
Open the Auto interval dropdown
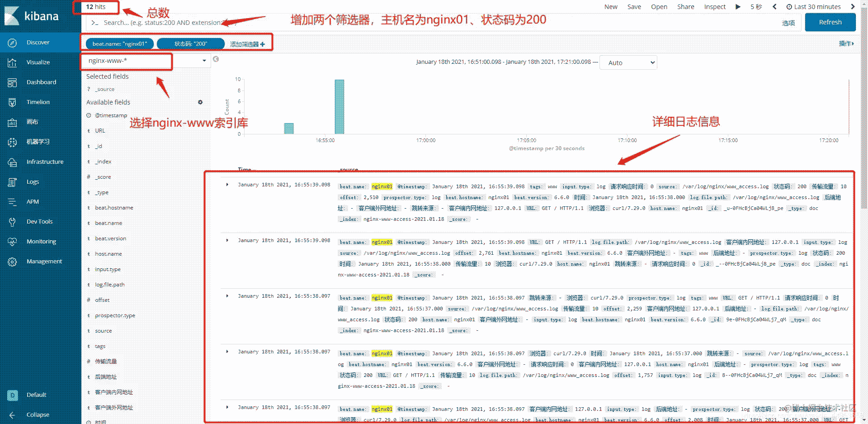628,62
